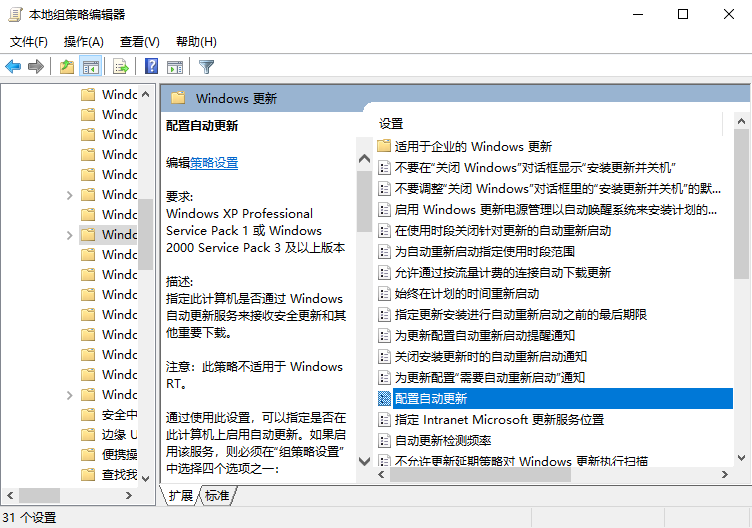
Task: Click the 31 个设置 status bar text
Action: (x=29, y=517)
